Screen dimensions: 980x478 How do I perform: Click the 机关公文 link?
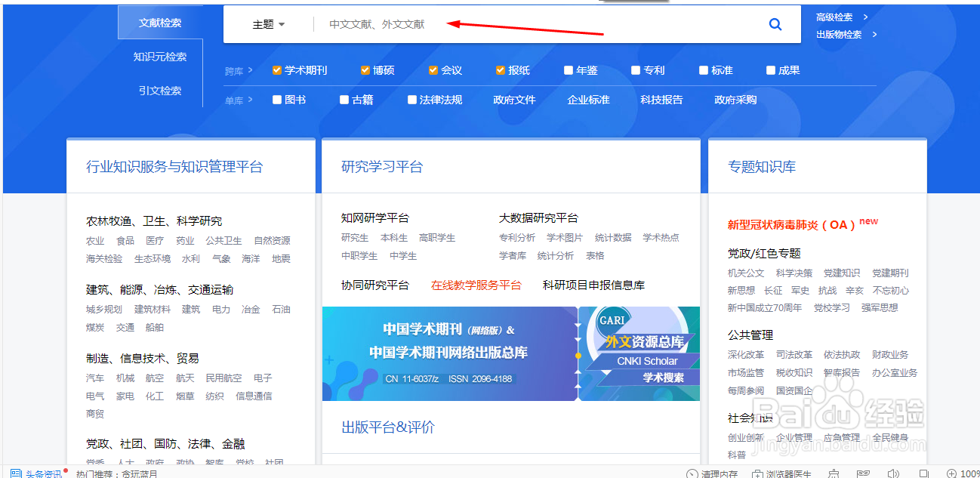click(746, 273)
